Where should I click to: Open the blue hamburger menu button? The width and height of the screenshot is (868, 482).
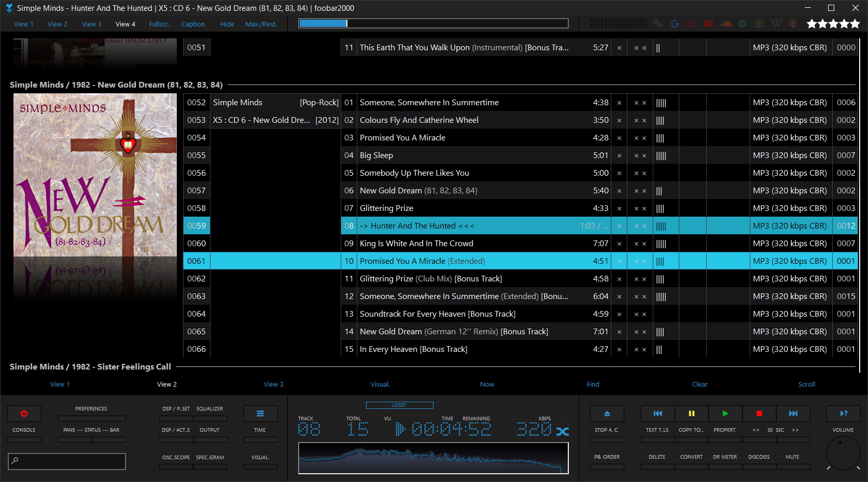260,414
